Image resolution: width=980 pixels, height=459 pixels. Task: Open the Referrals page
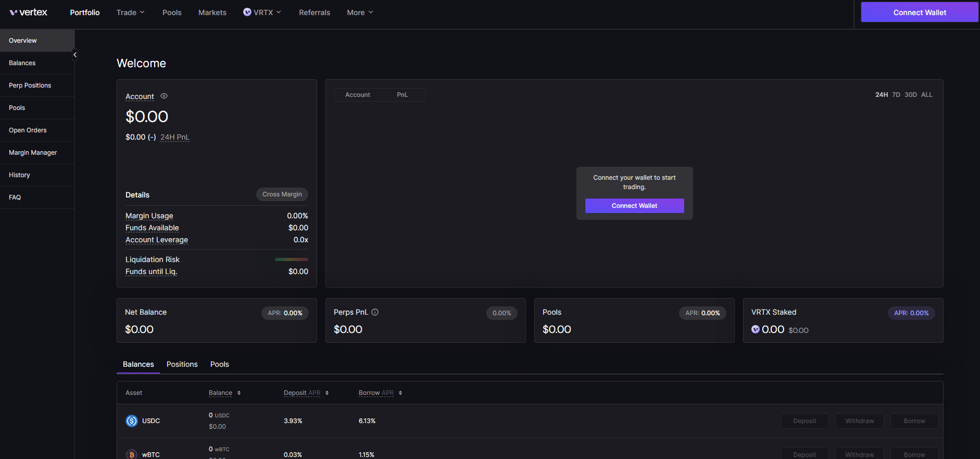coord(315,13)
